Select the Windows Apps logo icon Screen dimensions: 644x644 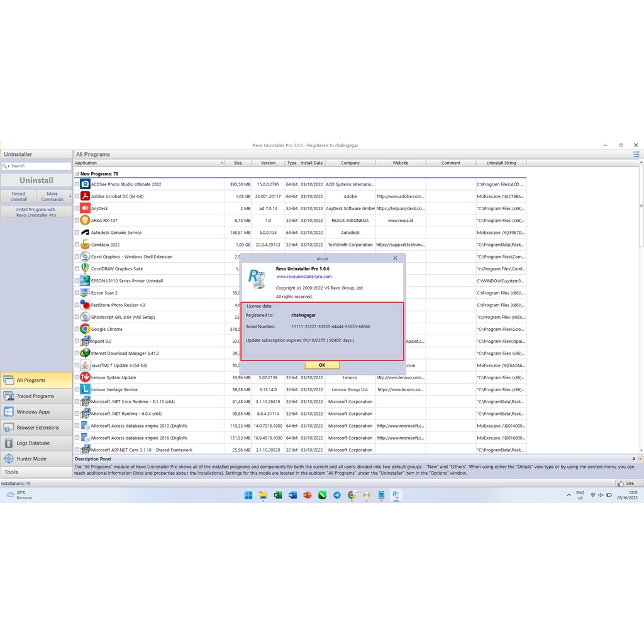(9, 412)
